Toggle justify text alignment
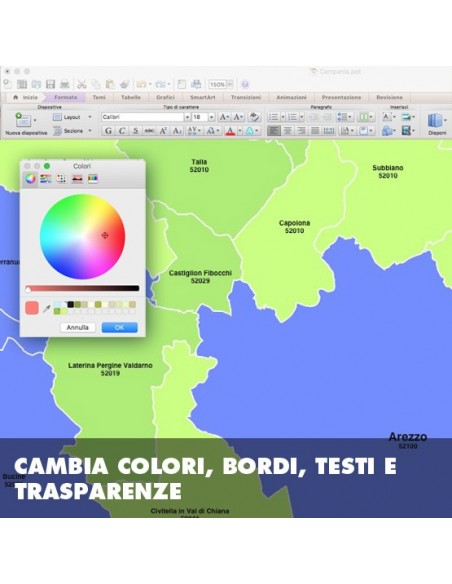The image size is (452, 584). point(315,131)
